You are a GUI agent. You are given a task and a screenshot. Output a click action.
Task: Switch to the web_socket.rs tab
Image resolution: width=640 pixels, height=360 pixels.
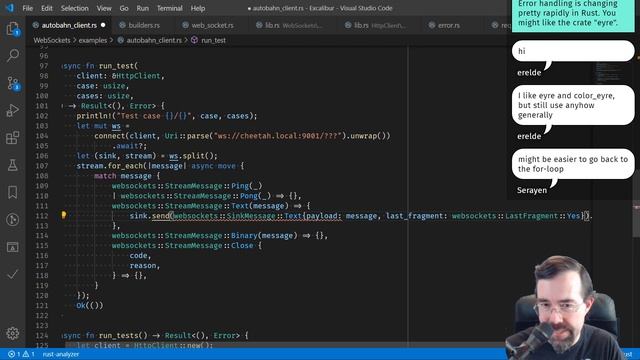pos(212,25)
